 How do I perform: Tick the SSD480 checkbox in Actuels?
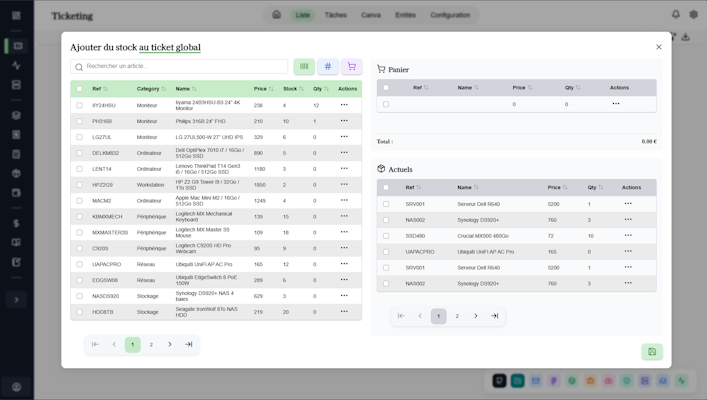386,236
